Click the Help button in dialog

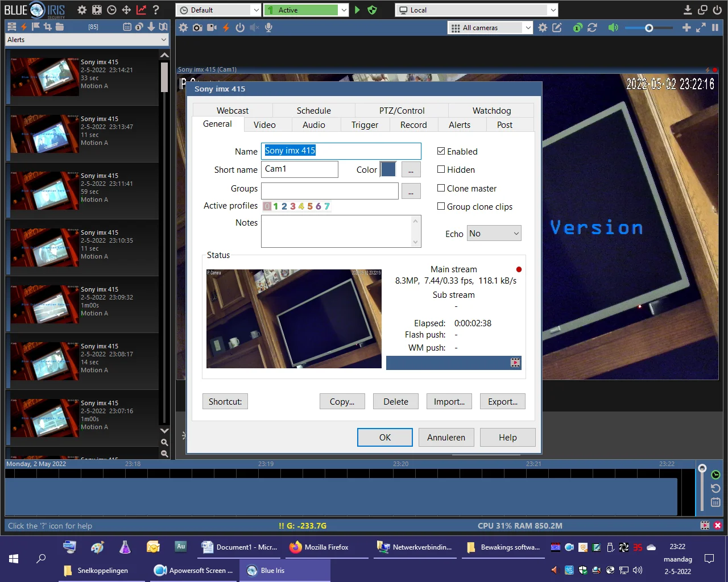[508, 437]
